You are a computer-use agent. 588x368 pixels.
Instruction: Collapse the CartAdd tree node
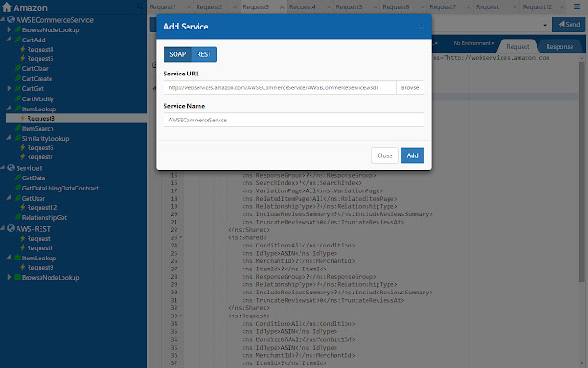9,40
